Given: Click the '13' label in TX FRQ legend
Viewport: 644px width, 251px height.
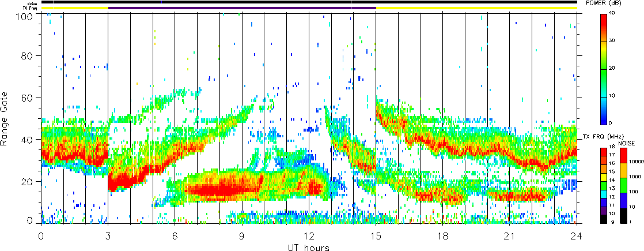Looking at the screenshot, I should 612,189.
